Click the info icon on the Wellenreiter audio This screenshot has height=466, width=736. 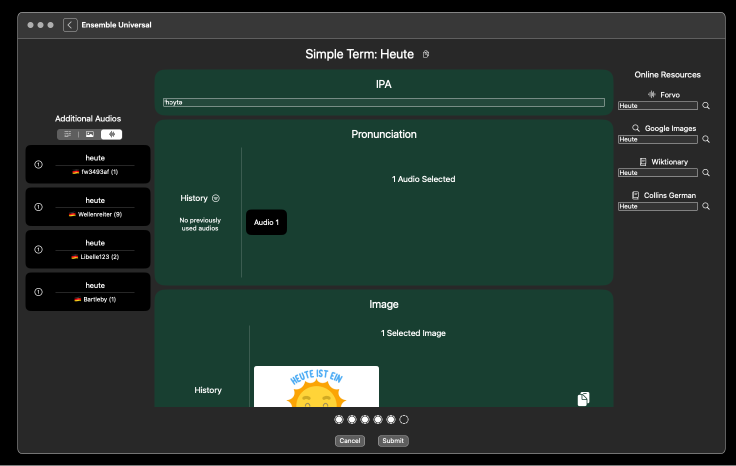pyautogui.click(x=39, y=207)
